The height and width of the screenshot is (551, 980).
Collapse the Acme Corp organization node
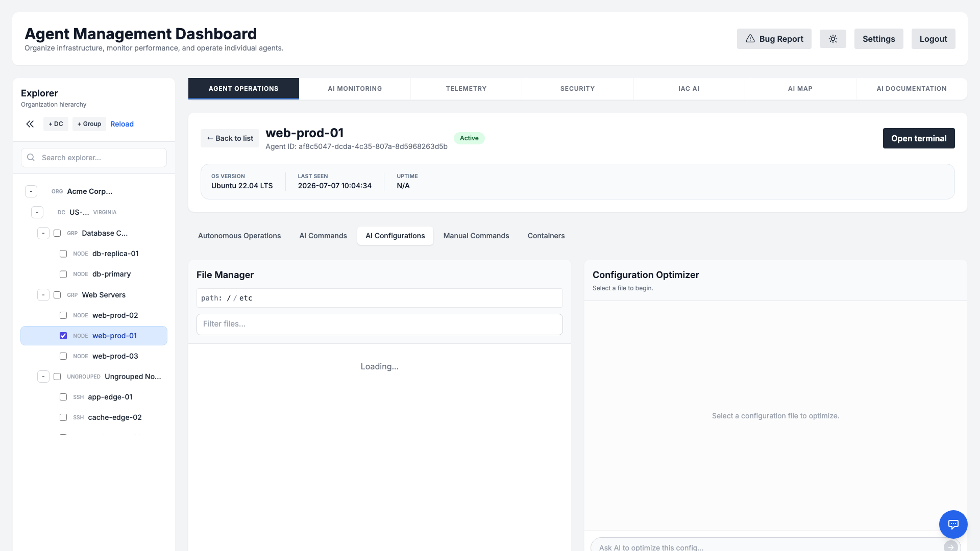tap(31, 191)
